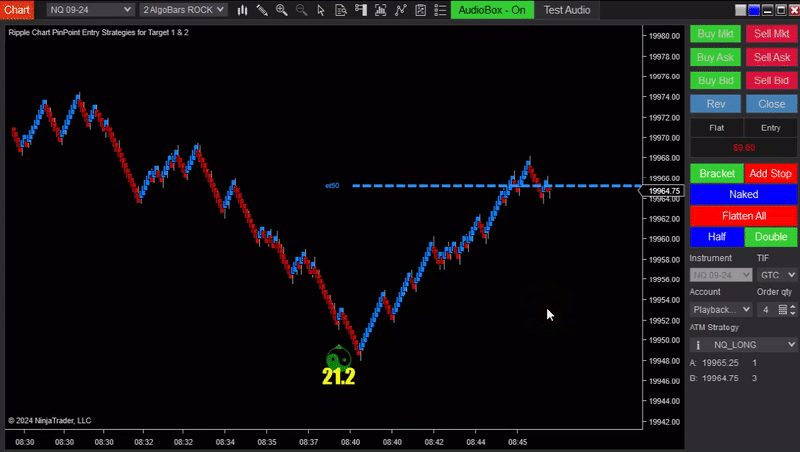Toggle the Naked order mode button

[x=743, y=194]
